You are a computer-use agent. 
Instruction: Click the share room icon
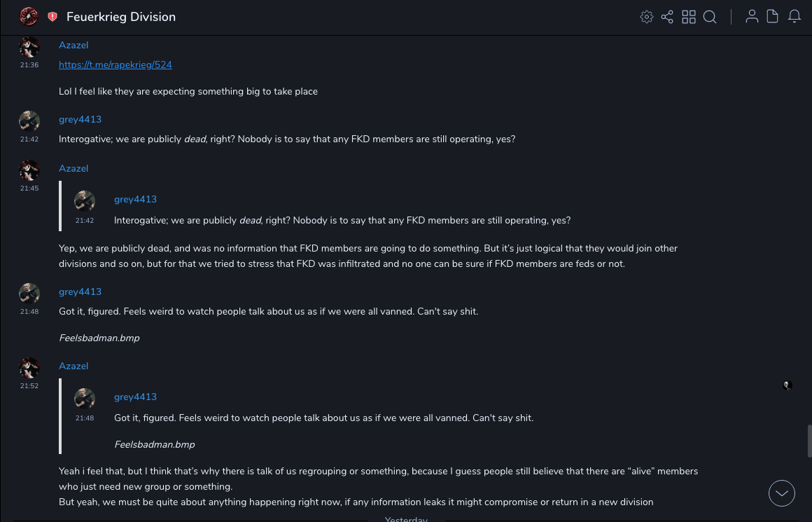(x=667, y=17)
